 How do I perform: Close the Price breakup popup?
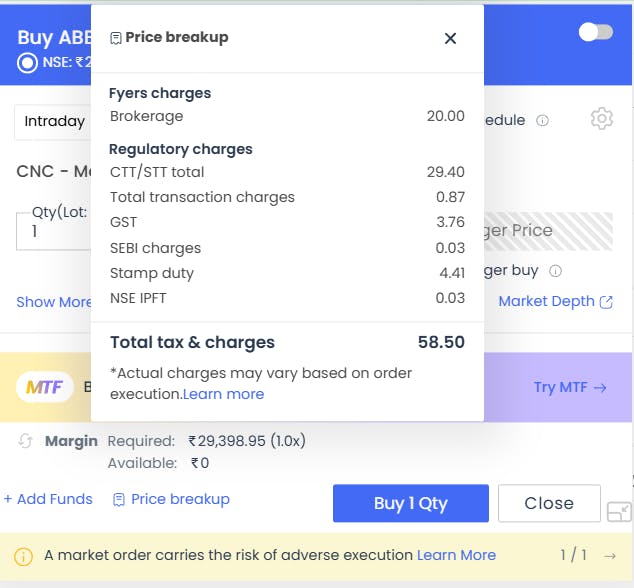point(450,38)
